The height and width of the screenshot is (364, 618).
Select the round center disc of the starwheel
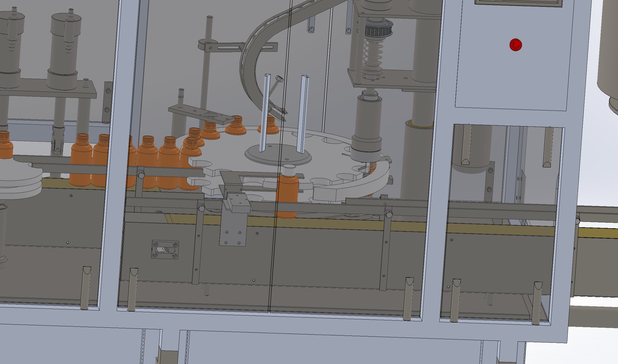point(278,155)
